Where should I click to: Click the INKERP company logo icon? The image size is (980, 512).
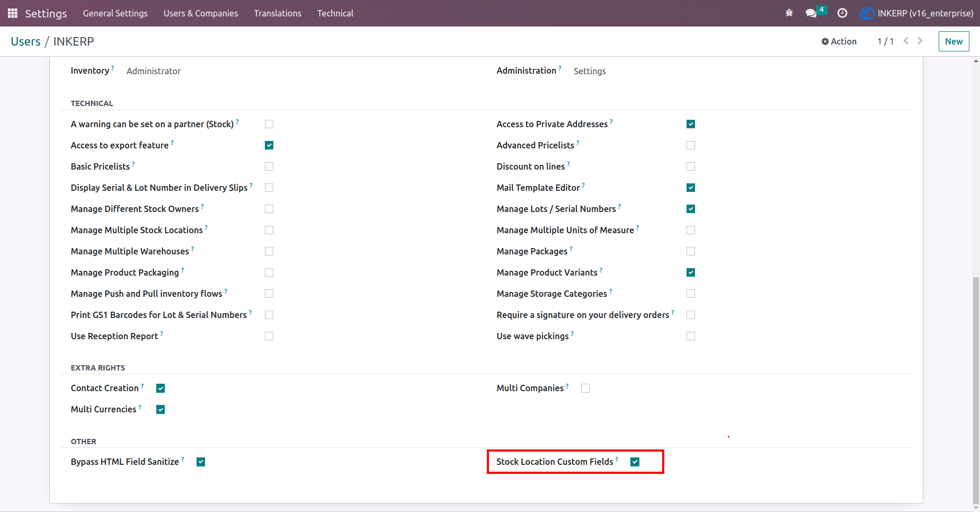click(x=867, y=13)
